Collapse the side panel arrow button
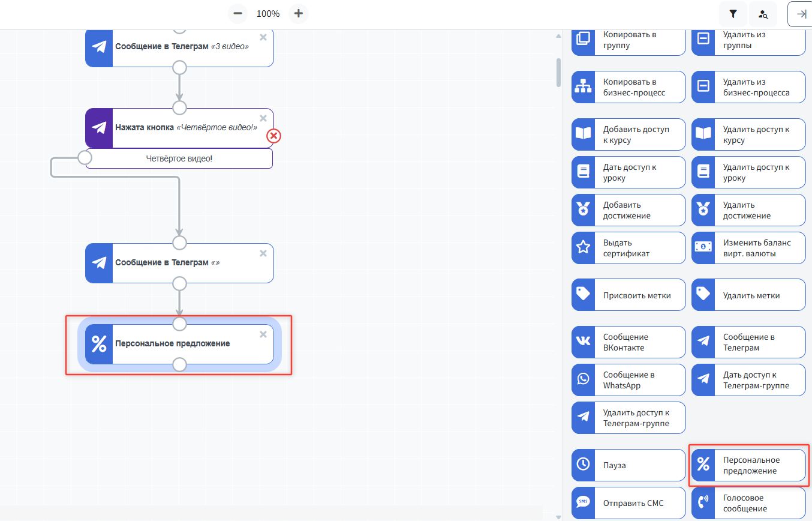 801,14
